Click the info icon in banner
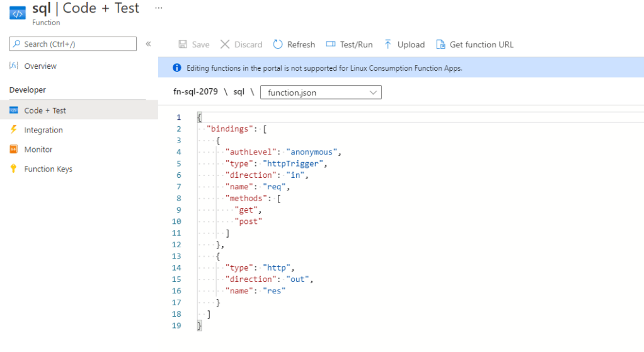This screenshot has height=352, width=644. [176, 68]
